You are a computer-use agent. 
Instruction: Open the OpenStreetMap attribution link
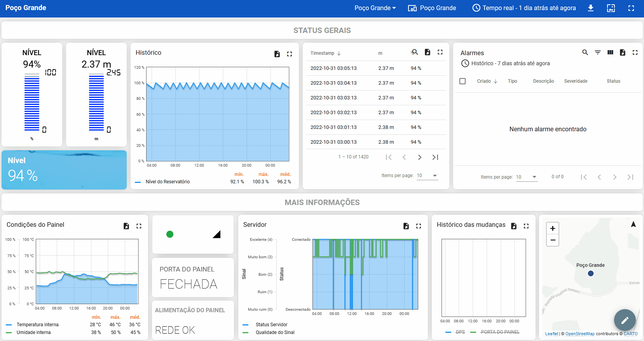coord(579,334)
